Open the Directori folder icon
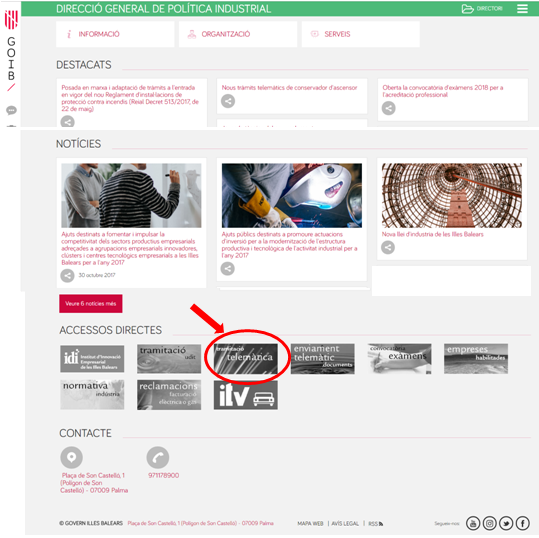539x538 pixels. coord(467,9)
